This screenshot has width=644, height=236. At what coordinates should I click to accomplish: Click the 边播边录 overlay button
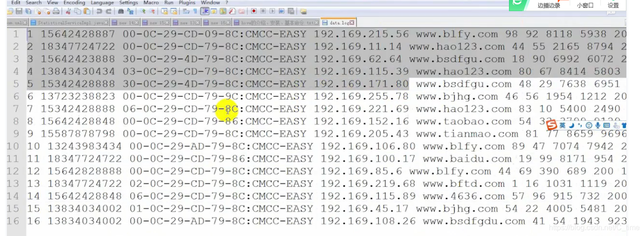coord(549,6)
